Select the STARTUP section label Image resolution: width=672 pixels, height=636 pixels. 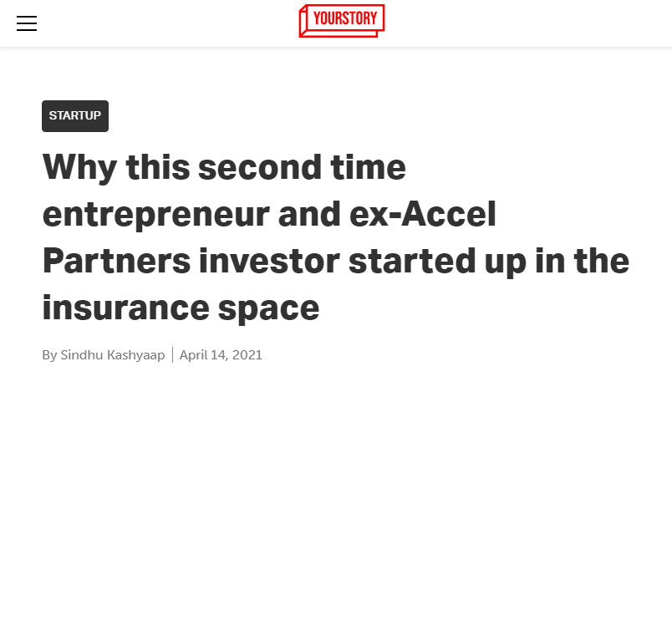coord(74,115)
